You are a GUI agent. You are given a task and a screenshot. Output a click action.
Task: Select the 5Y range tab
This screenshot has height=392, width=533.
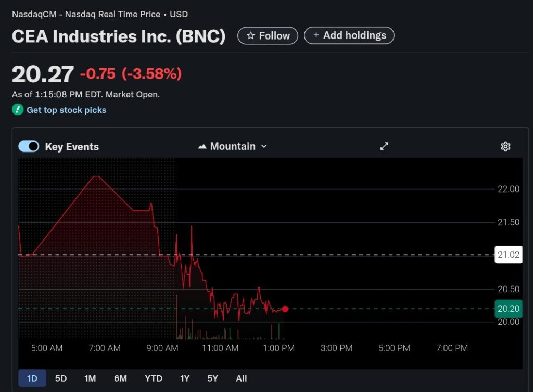coord(212,378)
